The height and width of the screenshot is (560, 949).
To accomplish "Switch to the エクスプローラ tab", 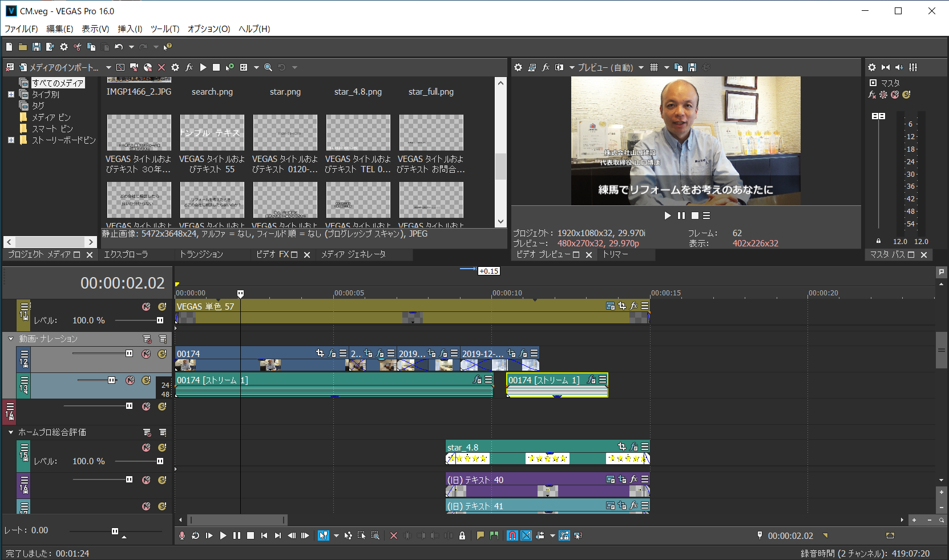I will click(x=126, y=254).
